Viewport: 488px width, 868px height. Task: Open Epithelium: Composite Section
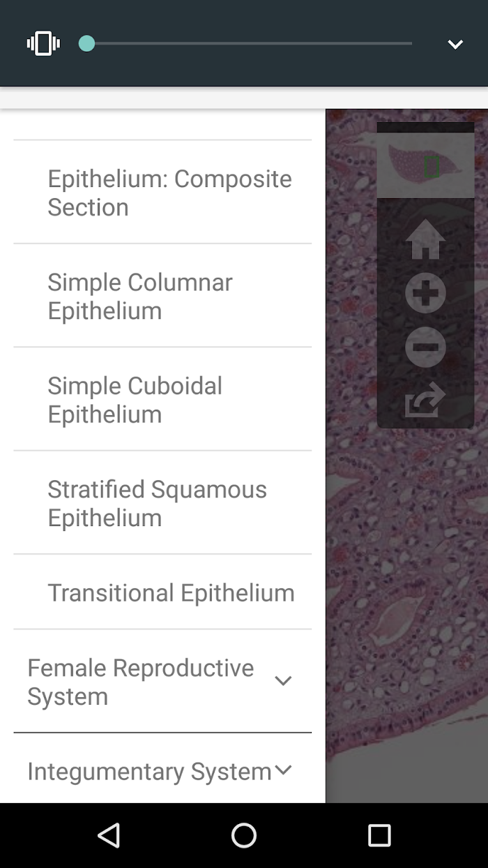162,193
